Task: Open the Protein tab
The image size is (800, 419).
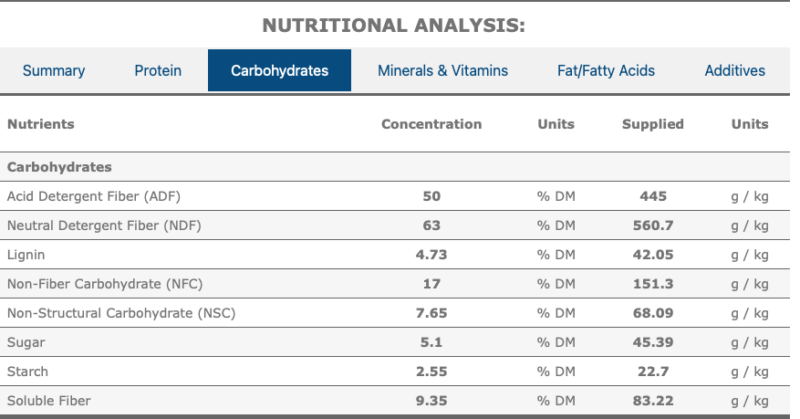Action: (158, 71)
